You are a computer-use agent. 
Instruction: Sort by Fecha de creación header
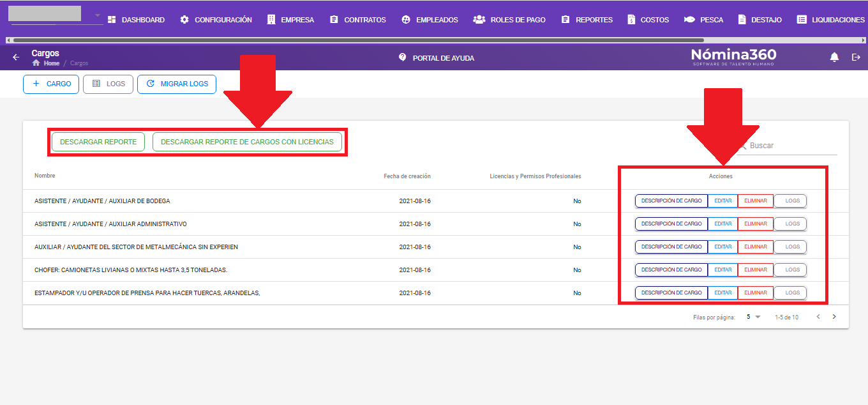coord(407,176)
